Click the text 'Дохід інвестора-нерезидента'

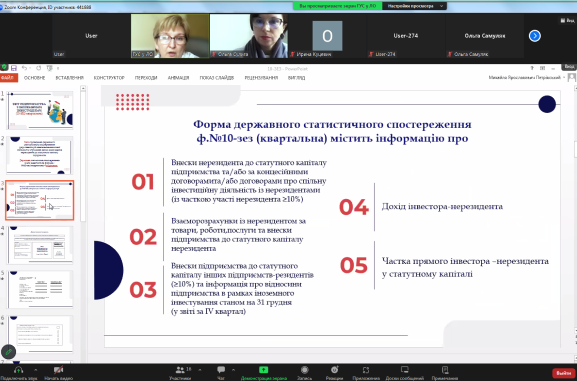(442, 207)
